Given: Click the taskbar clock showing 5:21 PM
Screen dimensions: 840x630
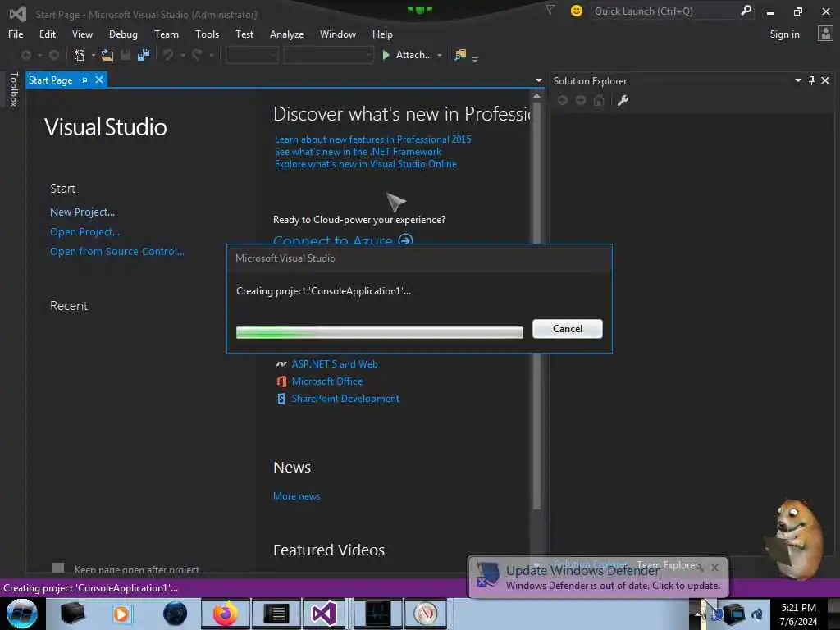Looking at the screenshot, I should 798,614.
